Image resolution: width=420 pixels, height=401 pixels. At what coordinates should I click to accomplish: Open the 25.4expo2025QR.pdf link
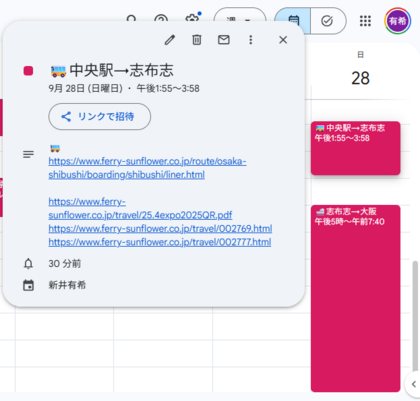pos(140,208)
